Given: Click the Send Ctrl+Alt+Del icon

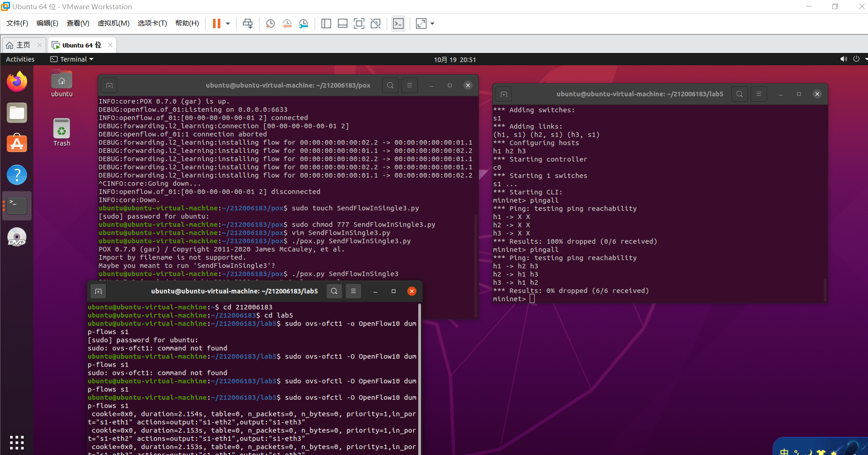Looking at the screenshot, I should (247, 24).
